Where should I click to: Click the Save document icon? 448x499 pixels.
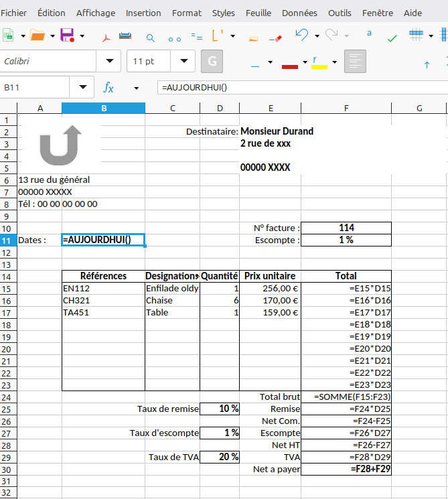(x=67, y=35)
